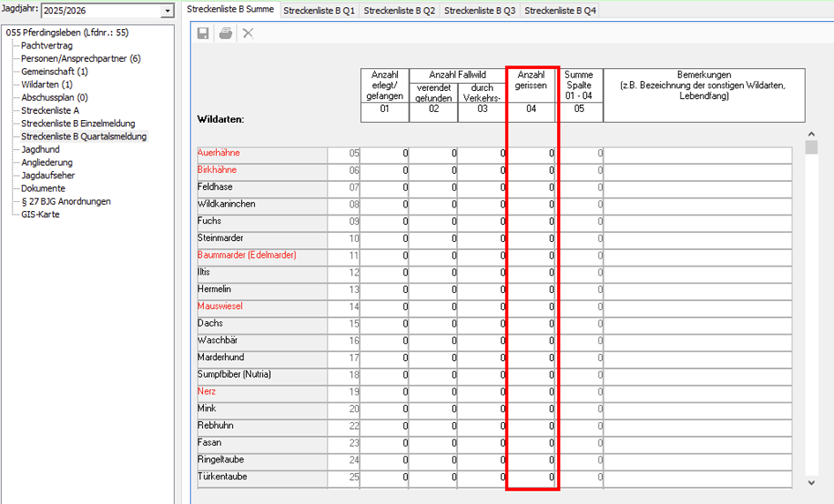The height and width of the screenshot is (504, 834).
Task: Open the Jagdjahr dropdown
Action: click(x=168, y=11)
